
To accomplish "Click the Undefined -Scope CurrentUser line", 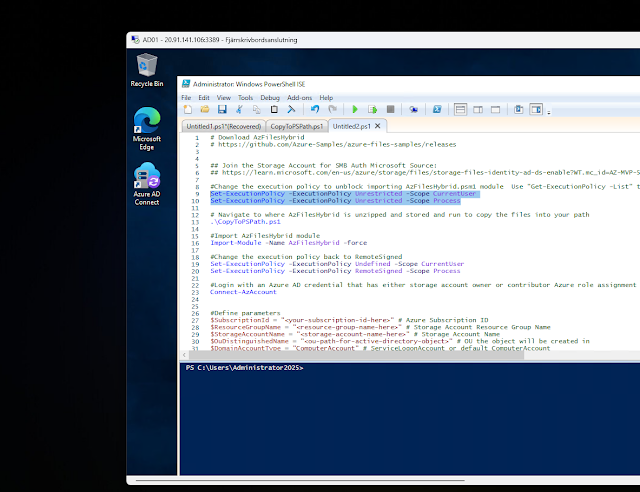I will pos(337,264).
